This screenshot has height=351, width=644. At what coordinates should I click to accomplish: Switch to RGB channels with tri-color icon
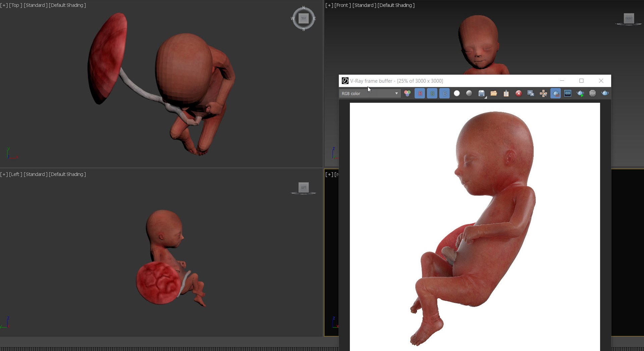tap(407, 93)
